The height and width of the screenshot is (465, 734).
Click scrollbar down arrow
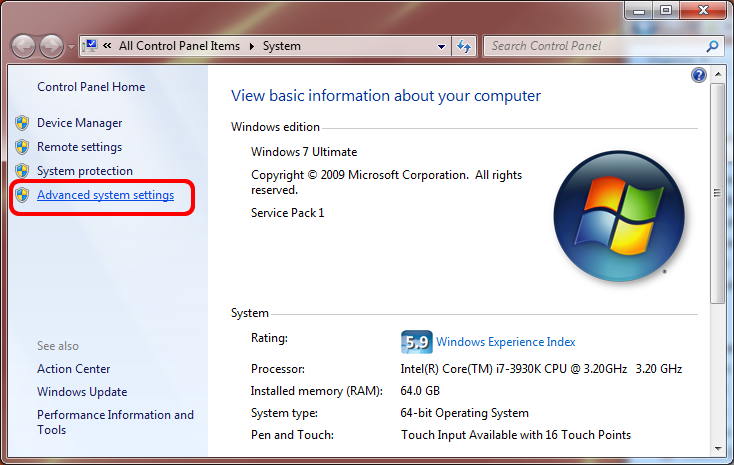[x=718, y=449]
